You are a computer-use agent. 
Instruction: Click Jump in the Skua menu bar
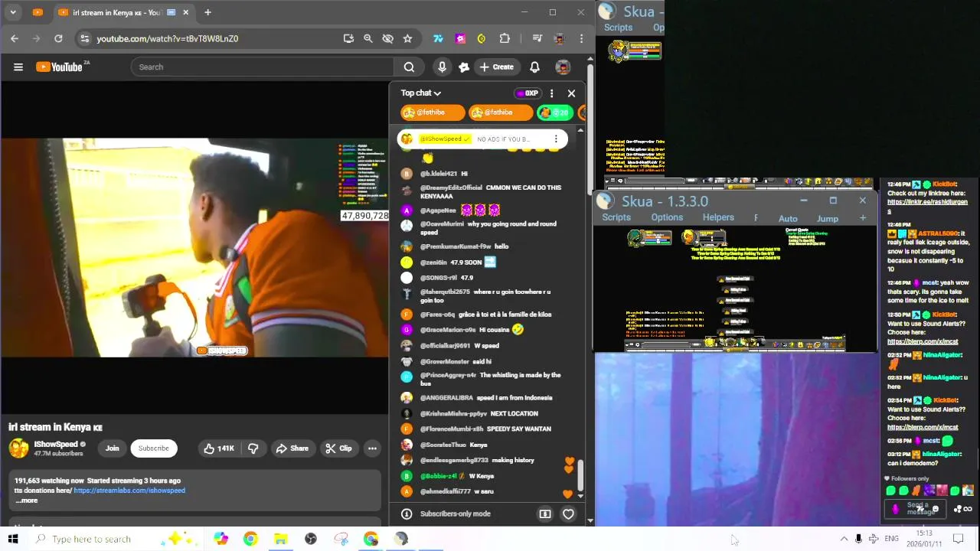pos(827,219)
